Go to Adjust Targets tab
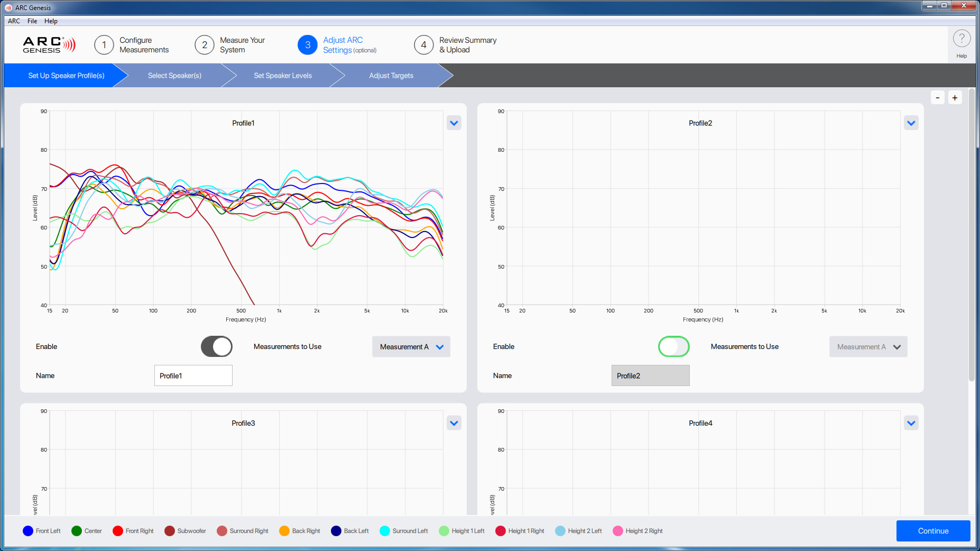This screenshot has height=551, width=980. tap(391, 76)
